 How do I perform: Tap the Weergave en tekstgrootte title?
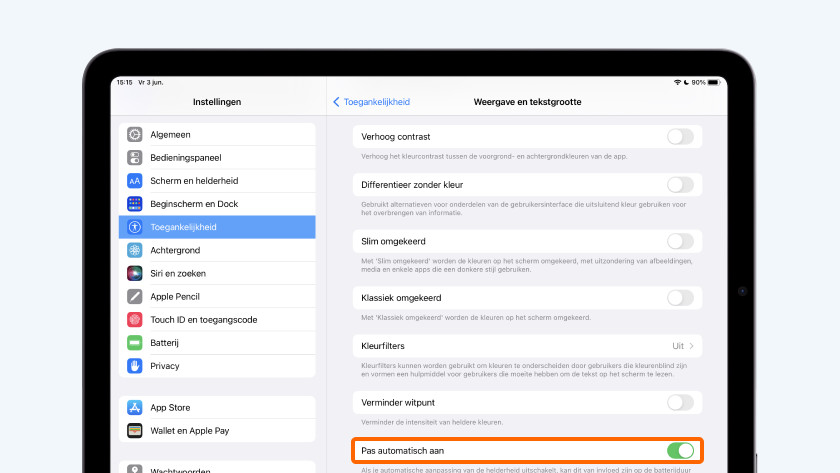527,102
